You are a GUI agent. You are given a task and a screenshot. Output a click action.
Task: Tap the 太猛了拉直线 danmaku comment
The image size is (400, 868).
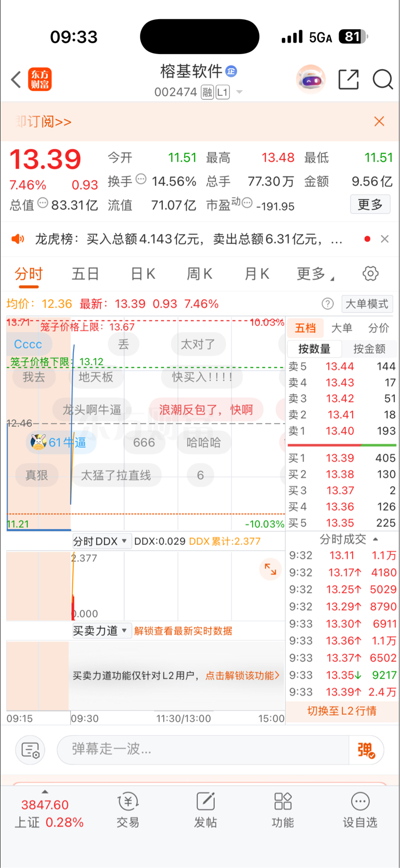coord(116,475)
